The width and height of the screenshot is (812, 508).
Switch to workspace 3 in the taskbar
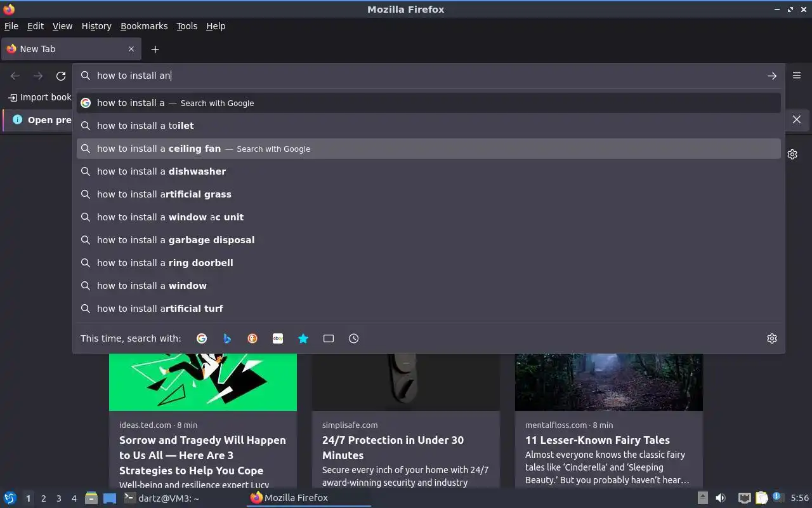pos(58,498)
